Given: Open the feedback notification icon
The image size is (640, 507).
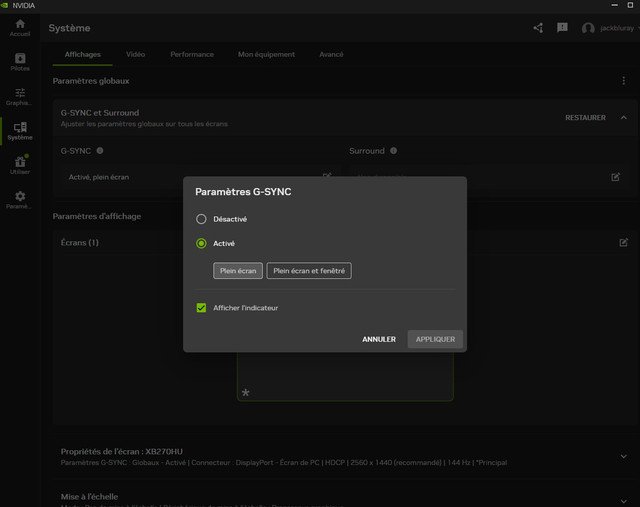Looking at the screenshot, I should point(562,27).
